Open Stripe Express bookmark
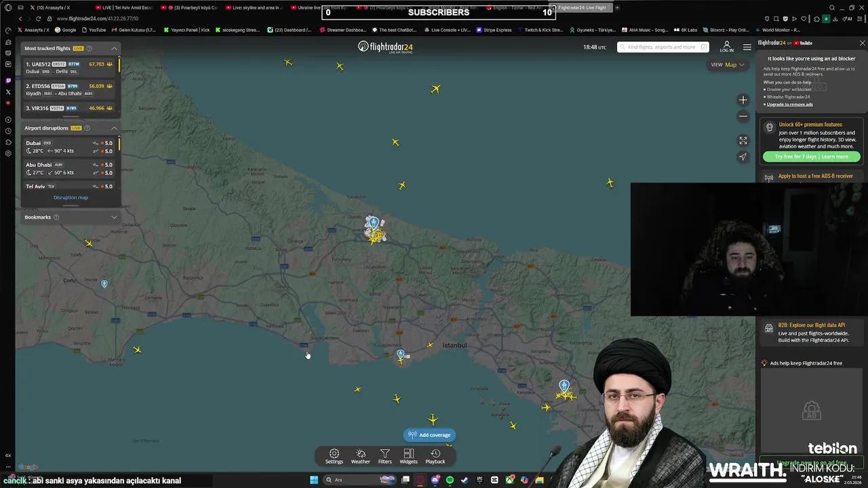This screenshot has height=488, width=868. (x=494, y=30)
